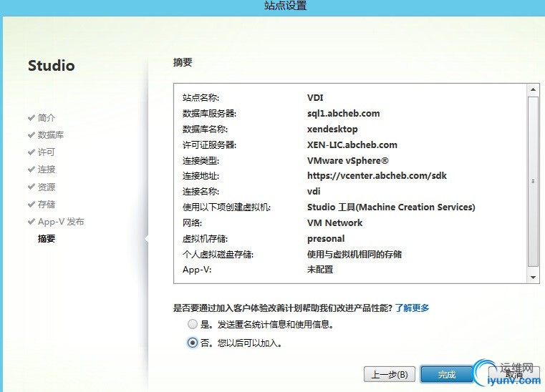Click the database name 'xendesktop'
Viewport: 545px width, 392px height.
point(332,129)
